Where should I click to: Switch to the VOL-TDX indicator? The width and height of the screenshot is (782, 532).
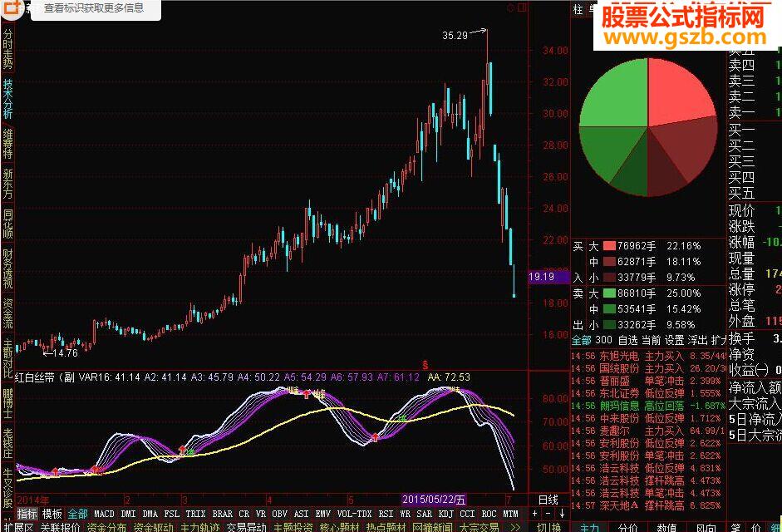click(355, 514)
